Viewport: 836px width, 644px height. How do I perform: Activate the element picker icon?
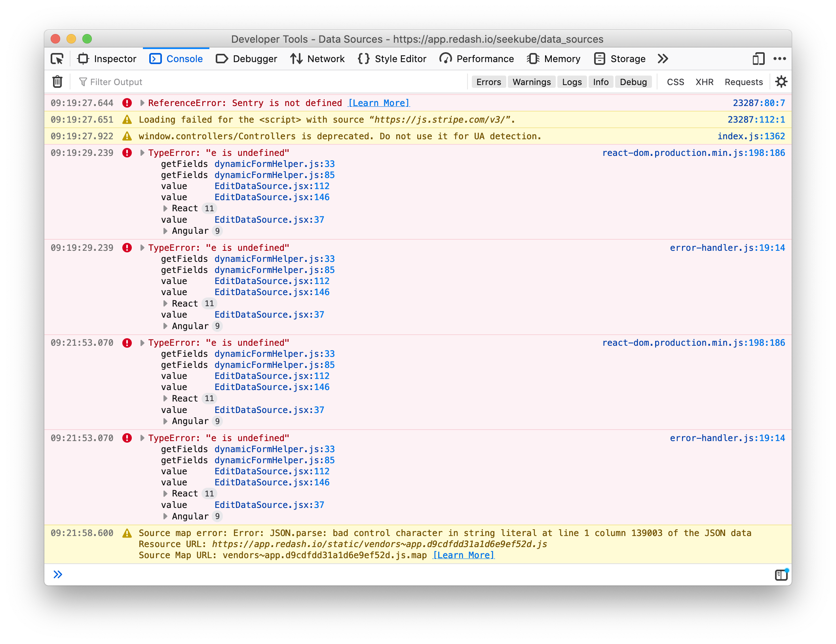click(x=57, y=59)
